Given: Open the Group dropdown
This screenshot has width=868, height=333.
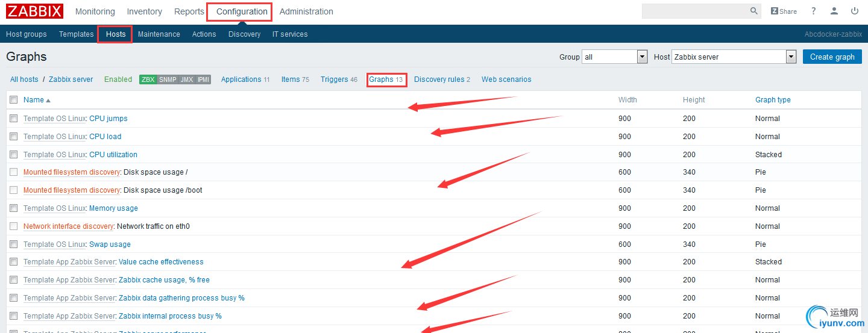Looking at the screenshot, I should (614, 57).
